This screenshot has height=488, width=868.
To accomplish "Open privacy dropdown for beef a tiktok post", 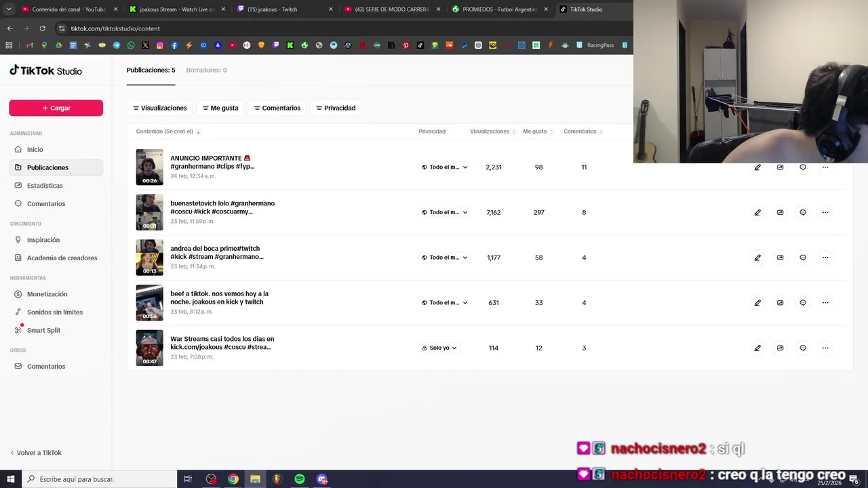I will pyautogui.click(x=445, y=302).
